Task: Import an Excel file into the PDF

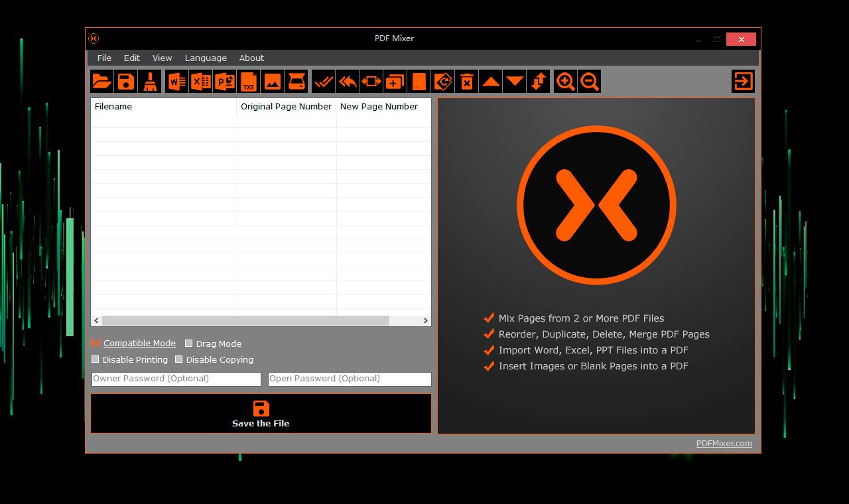Action: click(200, 81)
